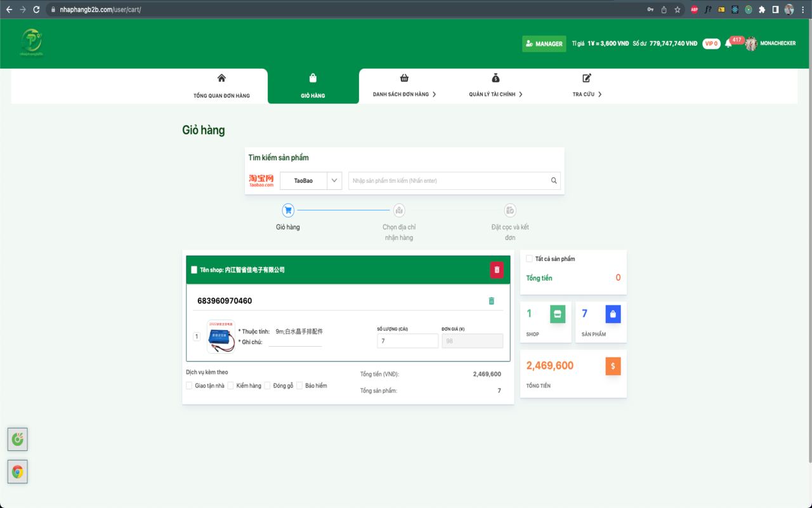This screenshot has width=812, height=508.
Task: Click the orange dollar icon beside Tổng Tiền
Action: [x=613, y=366]
